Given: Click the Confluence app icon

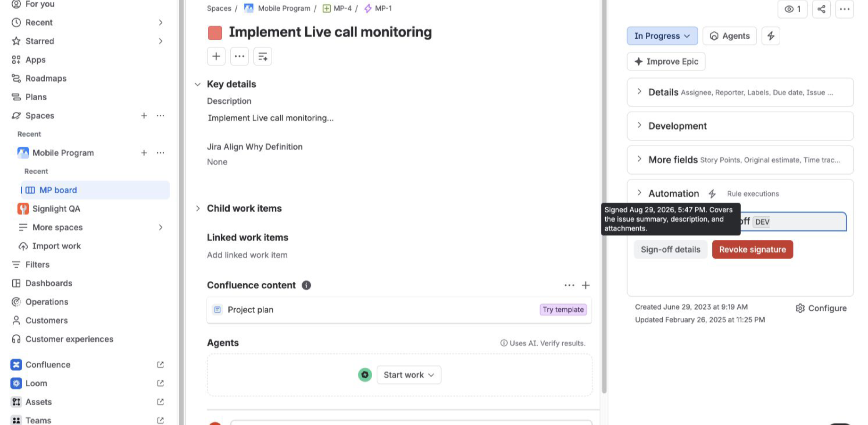Looking at the screenshot, I should 17,365.
